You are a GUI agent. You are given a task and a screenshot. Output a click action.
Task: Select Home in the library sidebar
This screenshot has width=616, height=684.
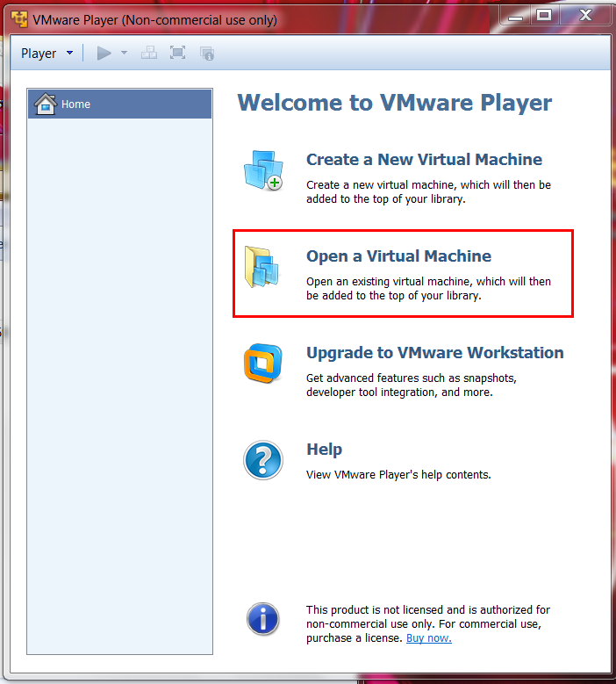tap(120, 104)
